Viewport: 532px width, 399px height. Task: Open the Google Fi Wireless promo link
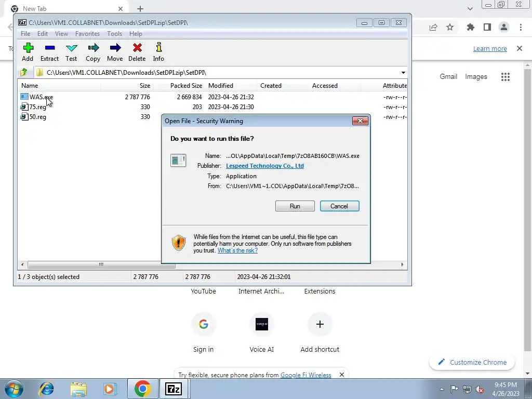click(305, 375)
